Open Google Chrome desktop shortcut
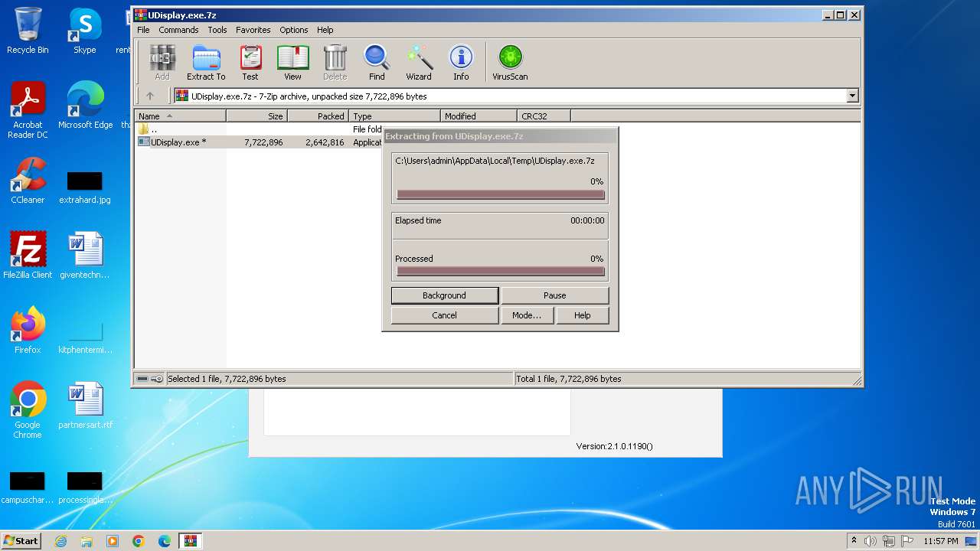Screen dimensions: 980x551 click(x=28, y=410)
